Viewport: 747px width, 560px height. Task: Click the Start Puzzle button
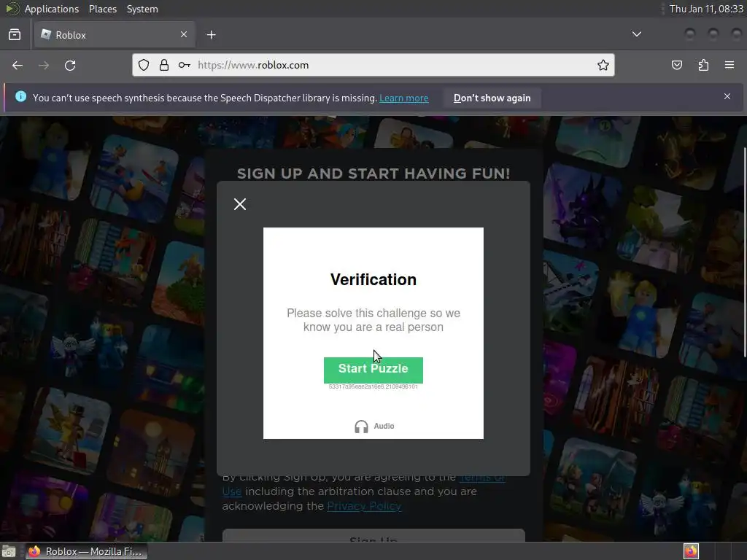(373, 370)
